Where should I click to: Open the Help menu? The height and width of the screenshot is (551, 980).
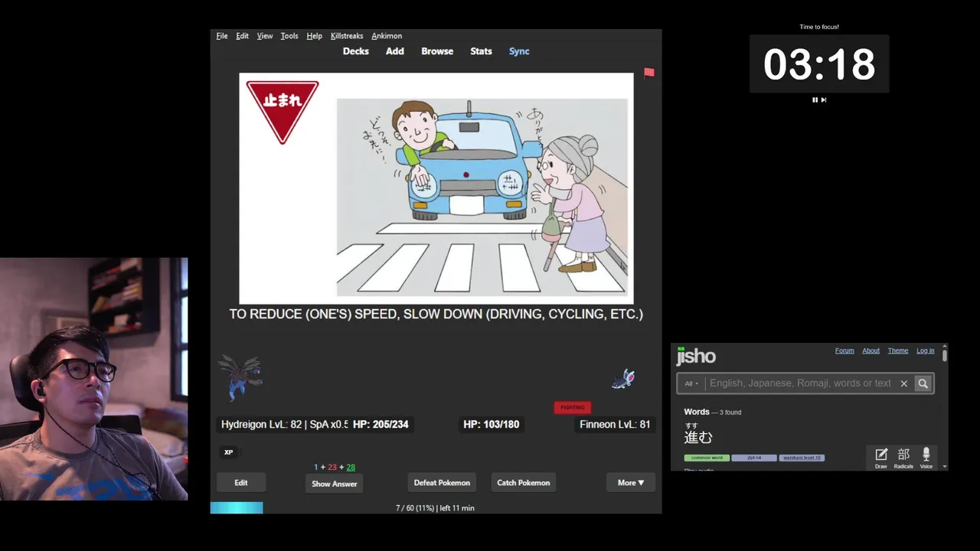(314, 36)
